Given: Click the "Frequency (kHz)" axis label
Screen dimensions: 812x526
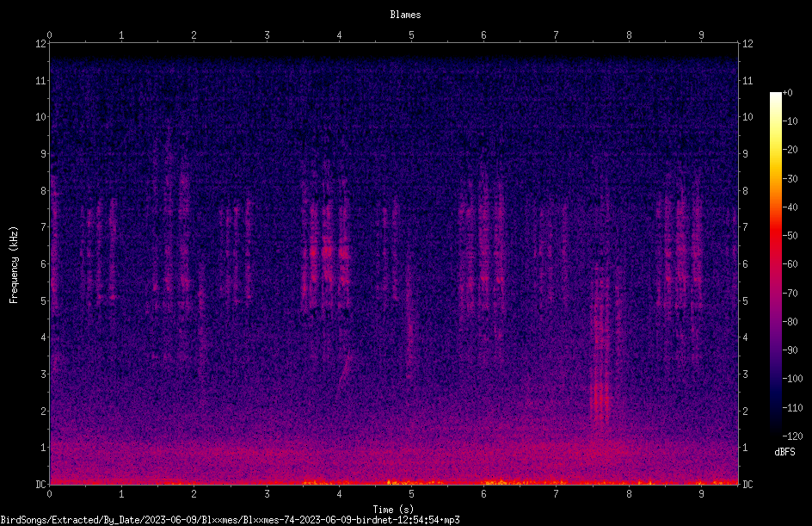Looking at the screenshot, I should tap(14, 265).
